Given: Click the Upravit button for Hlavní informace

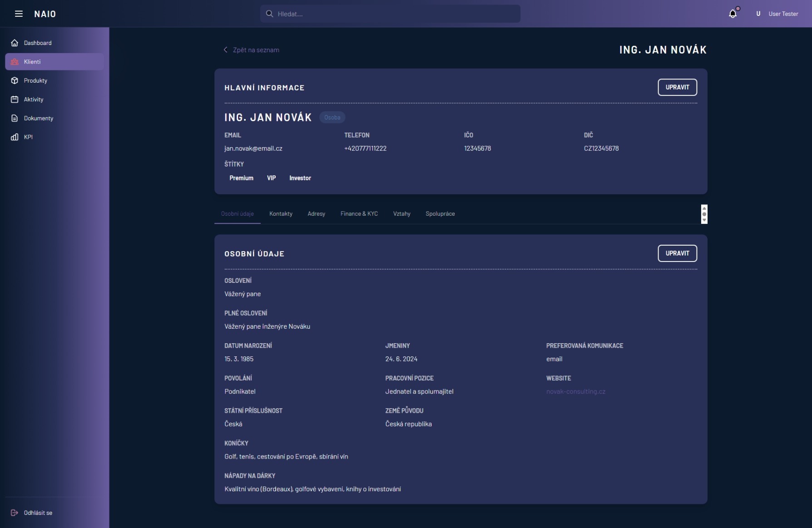Looking at the screenshot, I should 677,87.
